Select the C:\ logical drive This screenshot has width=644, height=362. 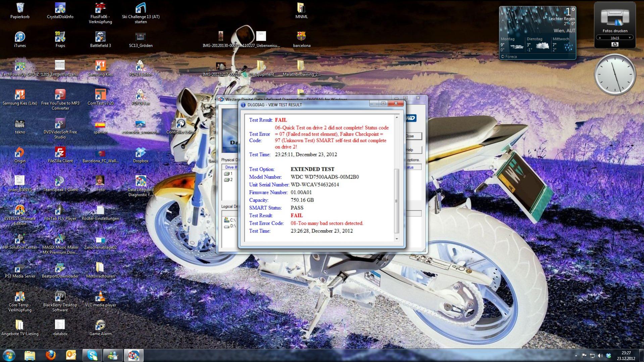[230, 220]
